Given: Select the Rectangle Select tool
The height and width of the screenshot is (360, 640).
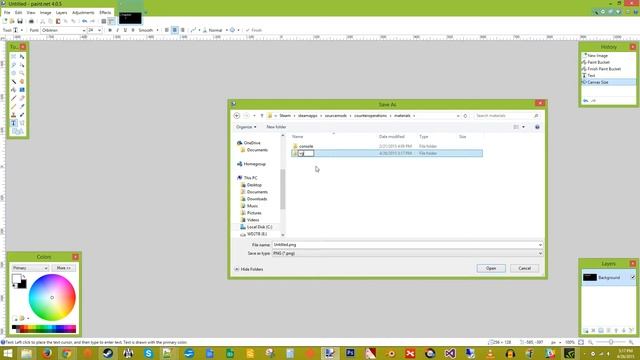Looking at the screenshot, I should (13, 56).
